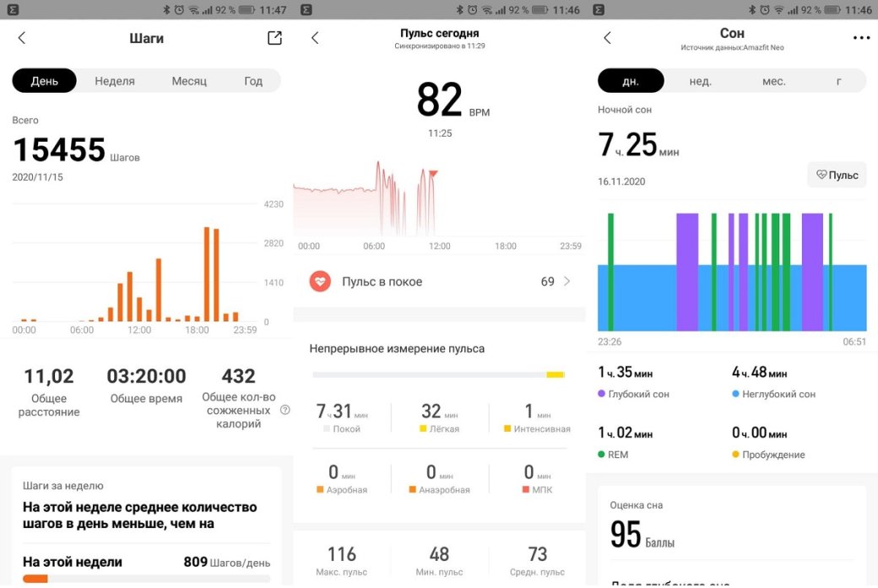This screenshot has height=588, width=878.
Task: Tap the МПК 0 мин stat
Action: click(x=537, y=479)
